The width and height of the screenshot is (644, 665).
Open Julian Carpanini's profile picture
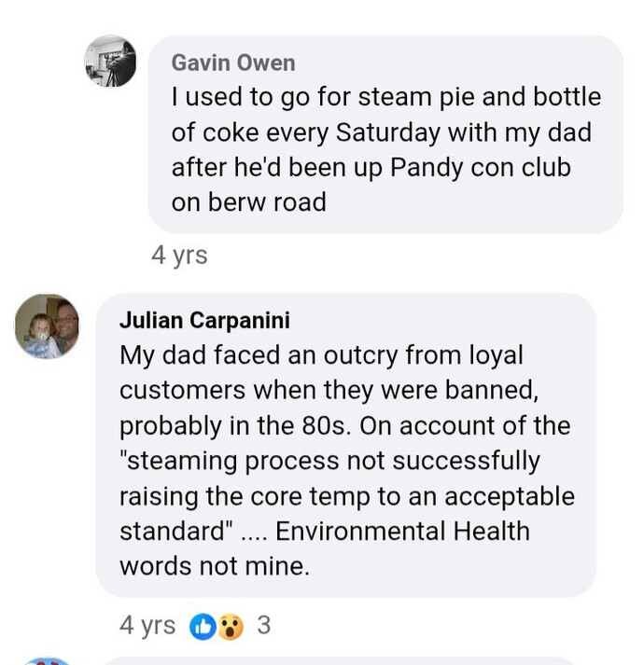coord(47,326)
